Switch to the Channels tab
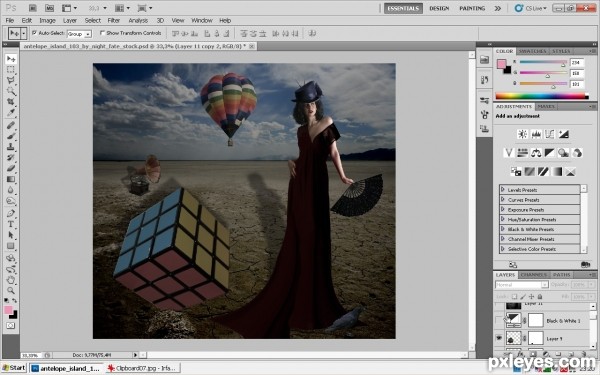The image size is (600, 375). [x=534, y=275]
